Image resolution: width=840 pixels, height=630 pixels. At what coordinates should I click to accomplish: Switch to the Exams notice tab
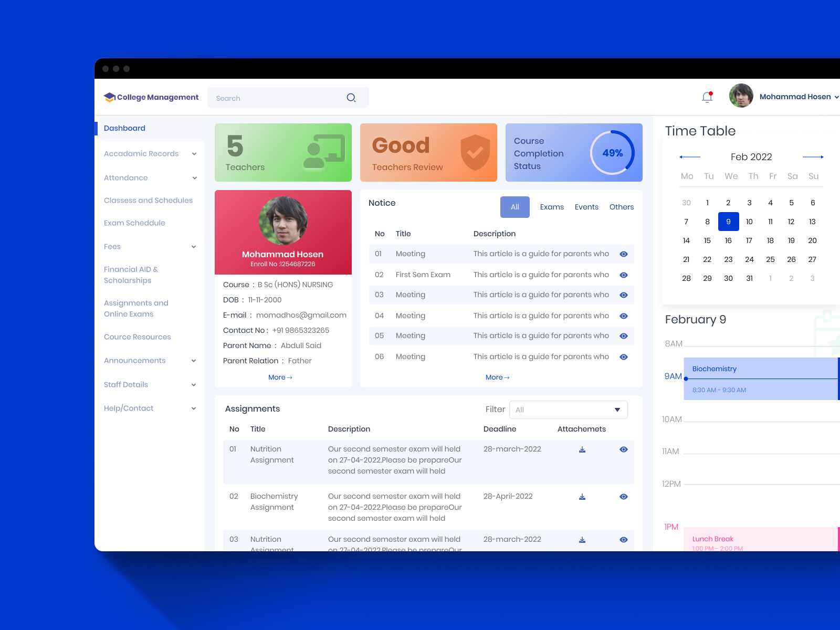tap(552, 207)
